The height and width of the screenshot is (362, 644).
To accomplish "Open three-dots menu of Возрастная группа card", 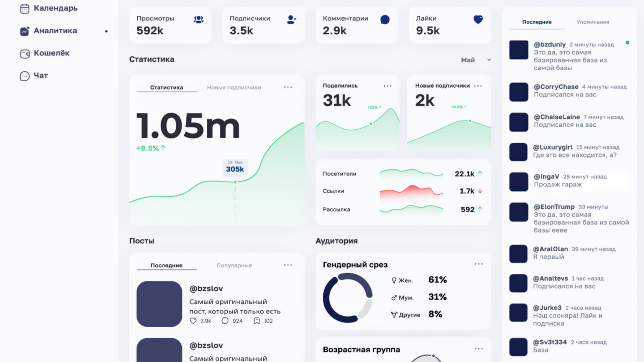I will pos(479,349).
